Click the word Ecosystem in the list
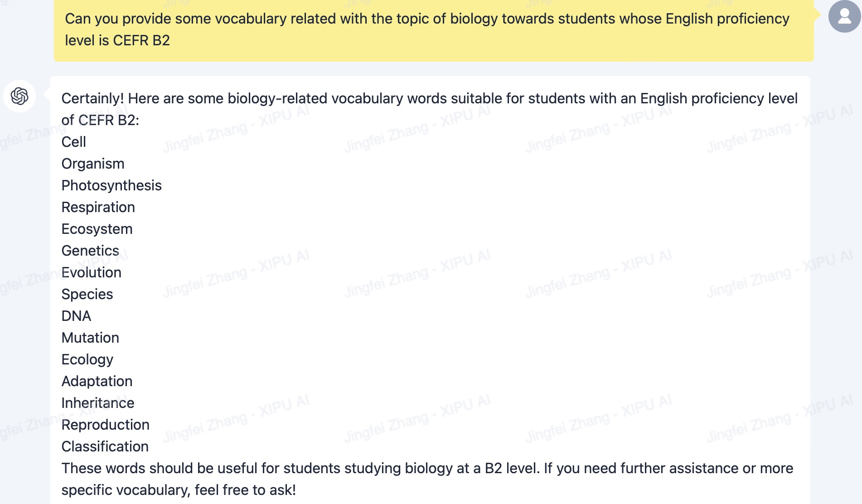The width and height of the screenshot is (862, 504). (97, 229)
